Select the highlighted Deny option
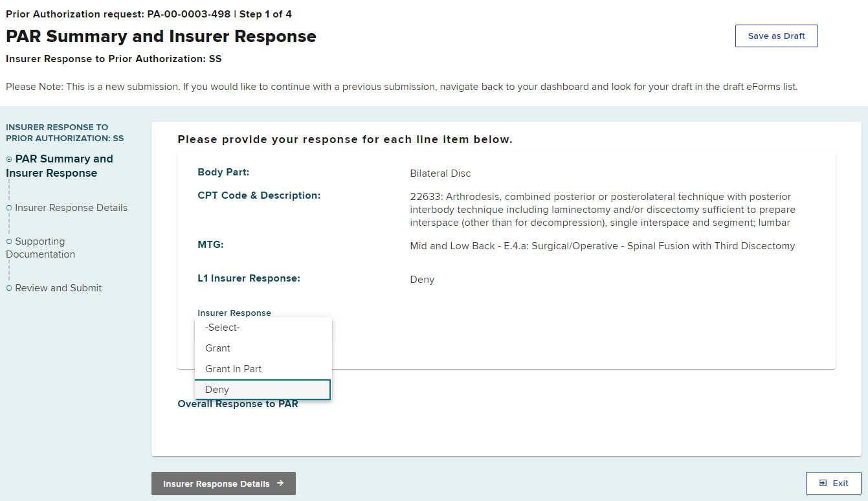Image resolution: width=868 pixels, height=501 pixels. click(217, 390)
